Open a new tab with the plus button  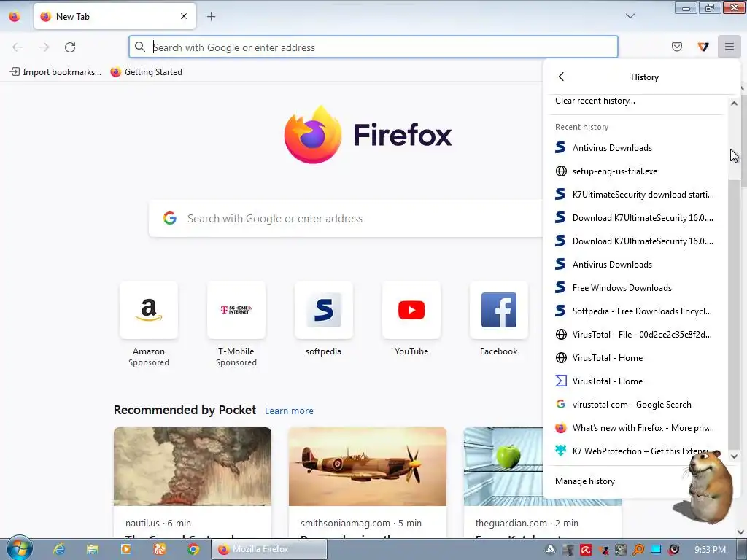coord(211,17)
